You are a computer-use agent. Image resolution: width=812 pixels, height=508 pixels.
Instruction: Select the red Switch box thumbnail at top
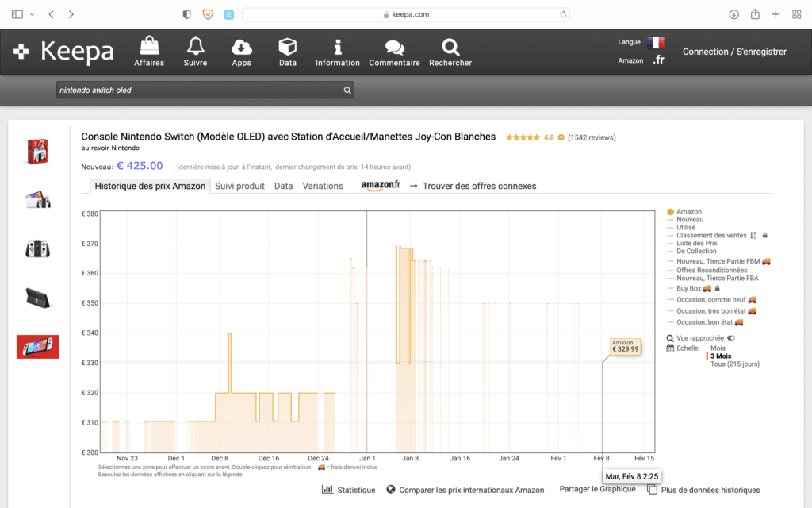(38, 152)
